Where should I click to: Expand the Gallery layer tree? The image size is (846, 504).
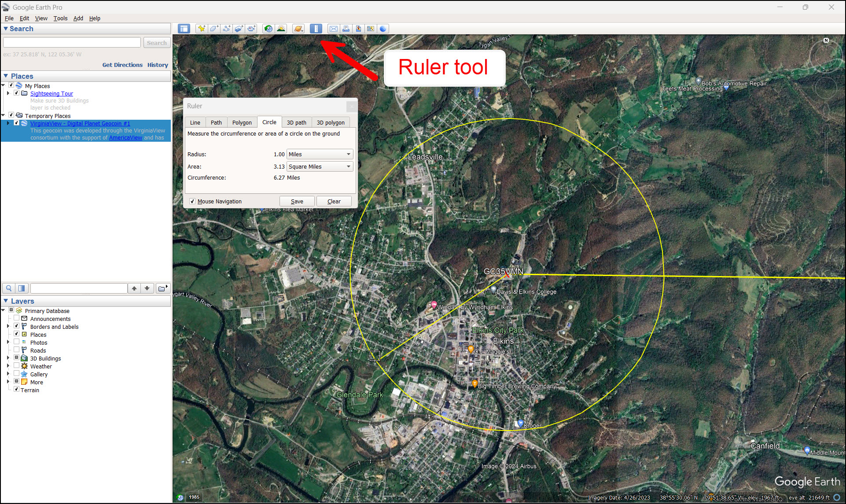click(x=8, y=374)
